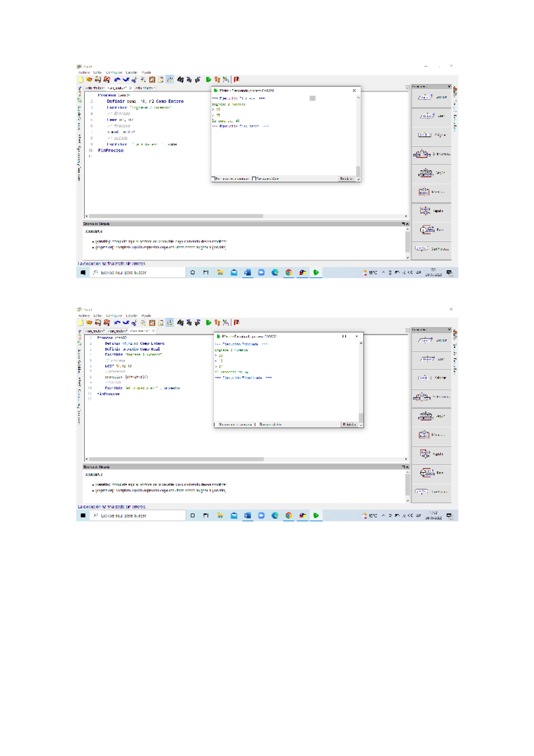This screenshot has width=534, height=756.
Task: Click Open file icon in upper toolbar
Action: click(89, 80)
